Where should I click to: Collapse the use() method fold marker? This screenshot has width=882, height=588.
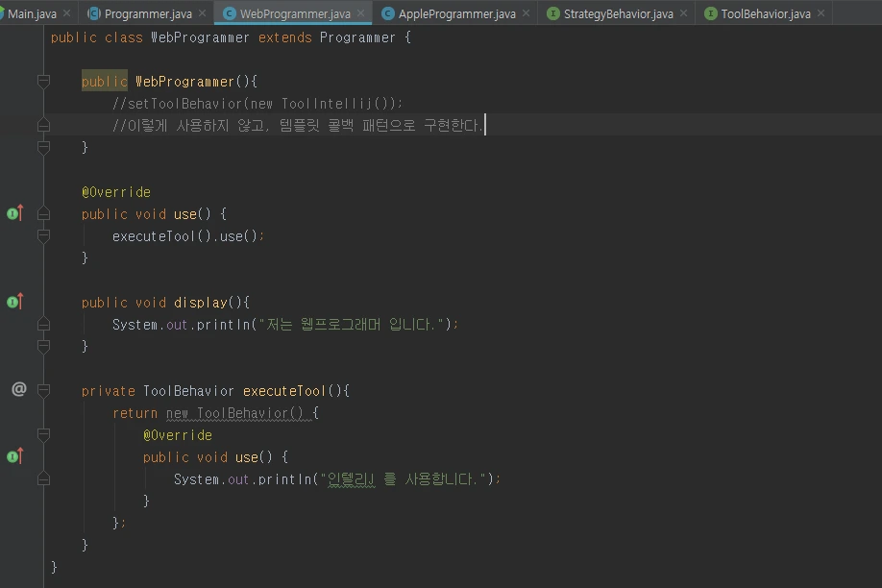[43, 214]
